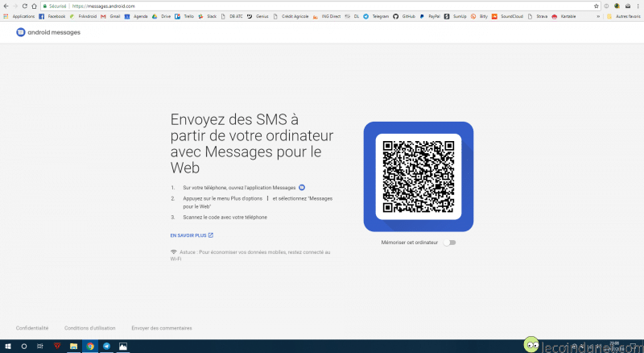Open the browser home page icon
Screen dimensions: 644x353
click(x=34, y=6)
